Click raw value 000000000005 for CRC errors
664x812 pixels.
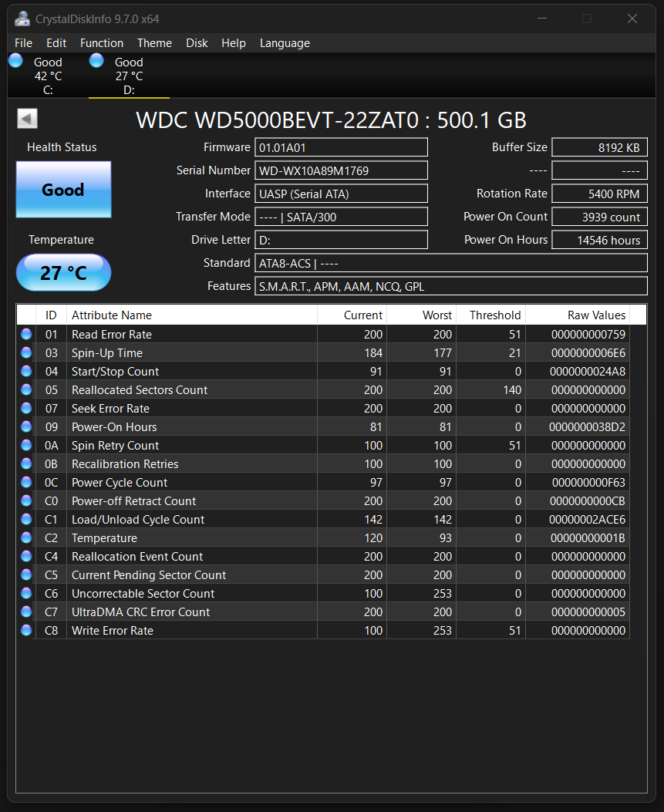click(x=588, y=612)
